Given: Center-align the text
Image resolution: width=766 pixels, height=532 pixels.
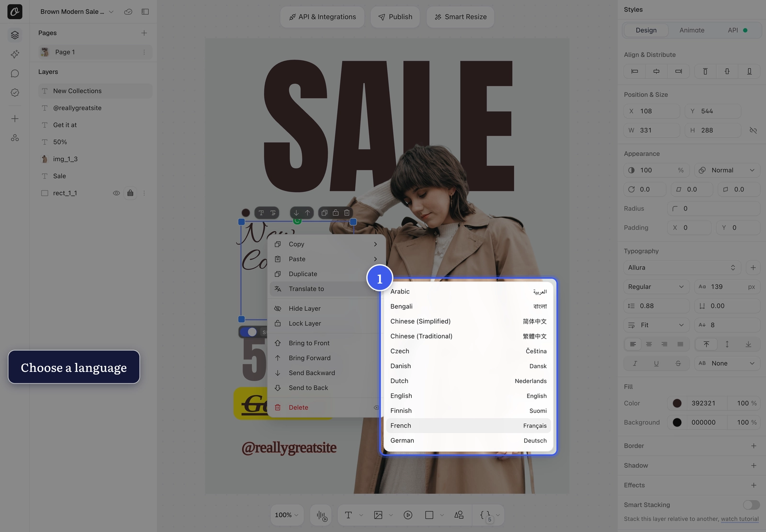Looking at the screenshot, I should 649,344.
